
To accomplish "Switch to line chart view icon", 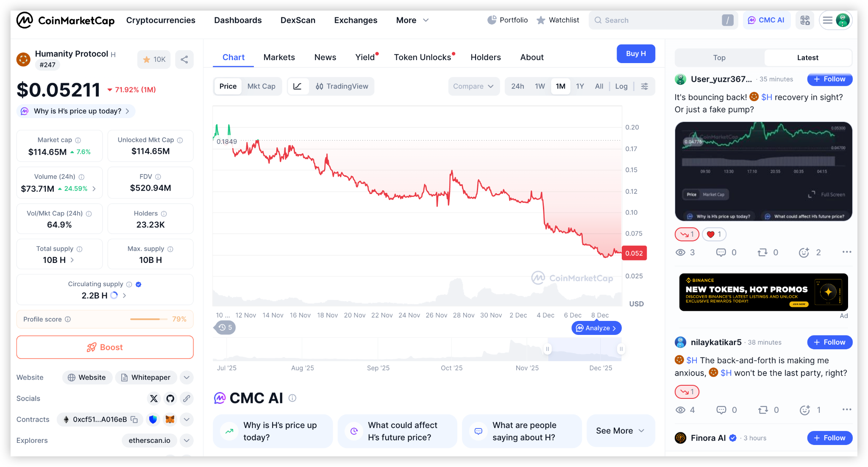I will click(298, 86).
